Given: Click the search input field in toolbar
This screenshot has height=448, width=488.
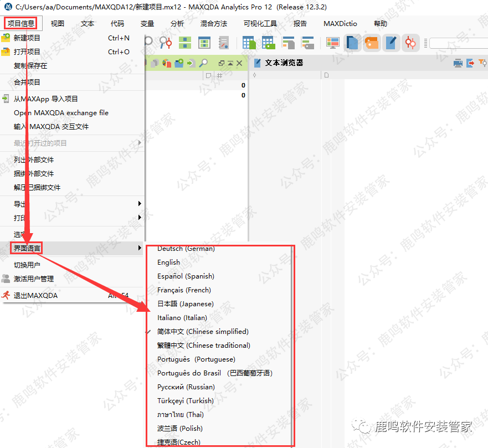Looking at the screenshot, I should (x=457, y=43).
